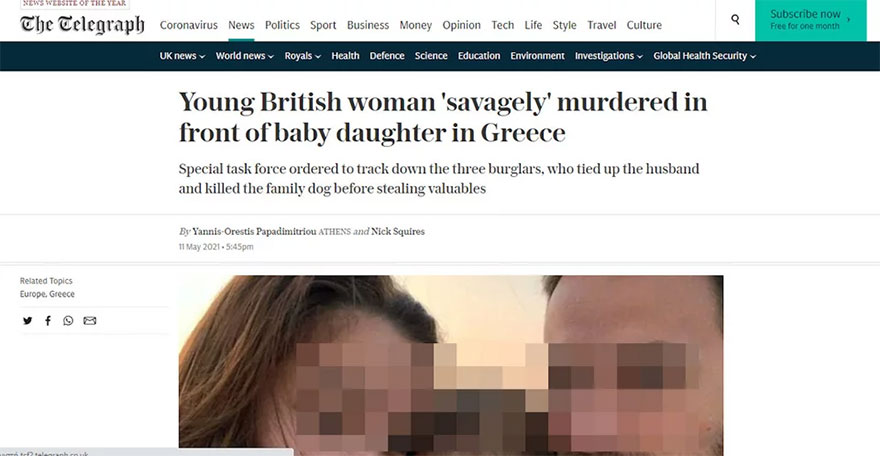
Task: Go to The Telegraph homepage logo
Action: 82,25
